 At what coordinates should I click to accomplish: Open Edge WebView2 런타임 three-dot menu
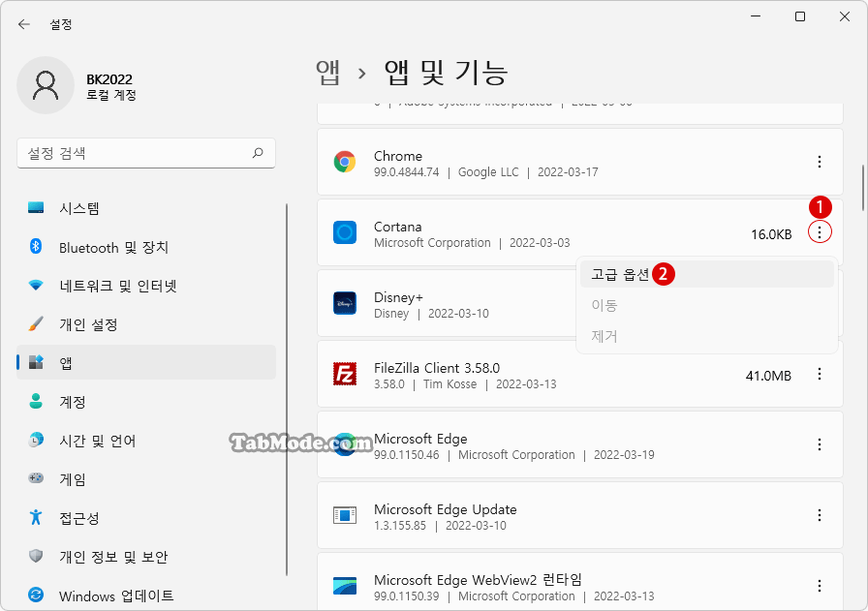click(820, 586)
